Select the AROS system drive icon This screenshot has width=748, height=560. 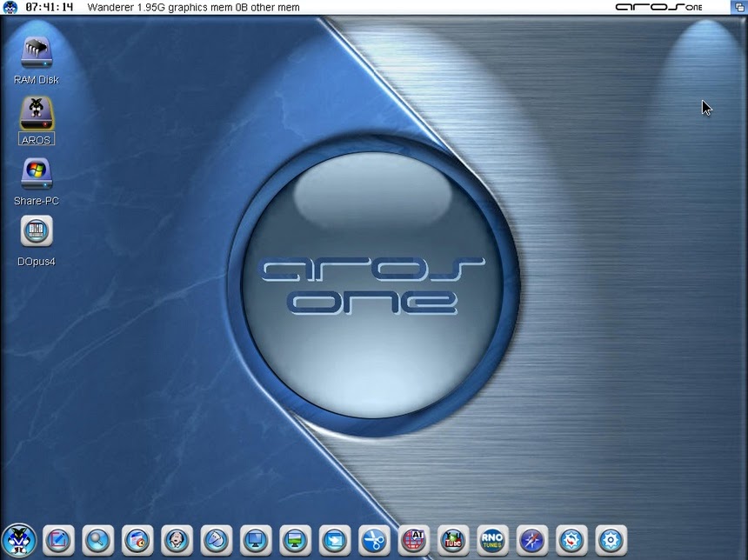[x=36, y=114]
